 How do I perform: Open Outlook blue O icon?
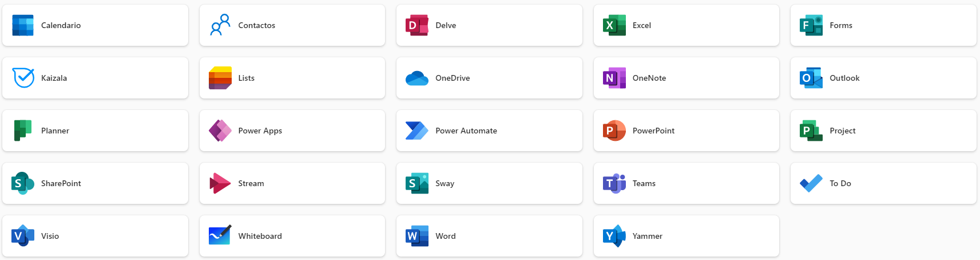click(811, 78)
